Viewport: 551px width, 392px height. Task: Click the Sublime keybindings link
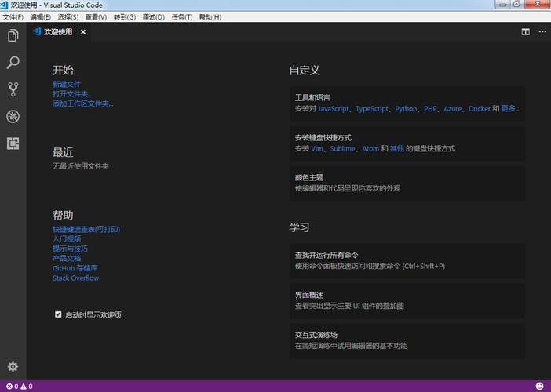tap(343, 148)
